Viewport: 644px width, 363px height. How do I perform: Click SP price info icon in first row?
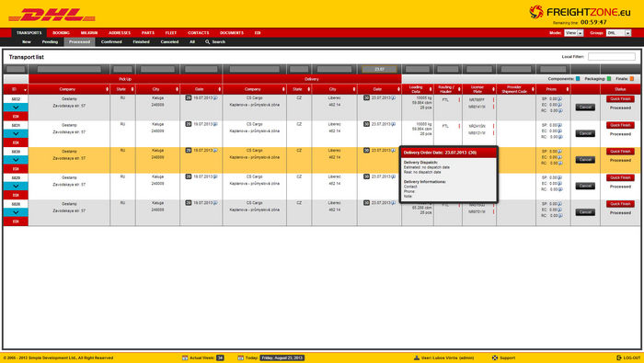(x=559, y=99)
